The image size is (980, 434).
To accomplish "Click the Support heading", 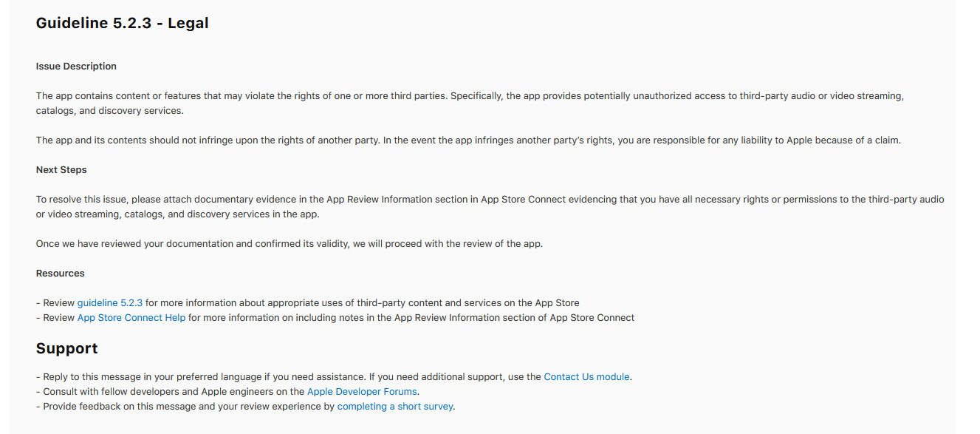I will pyautogui.click(x=67, y=348).
